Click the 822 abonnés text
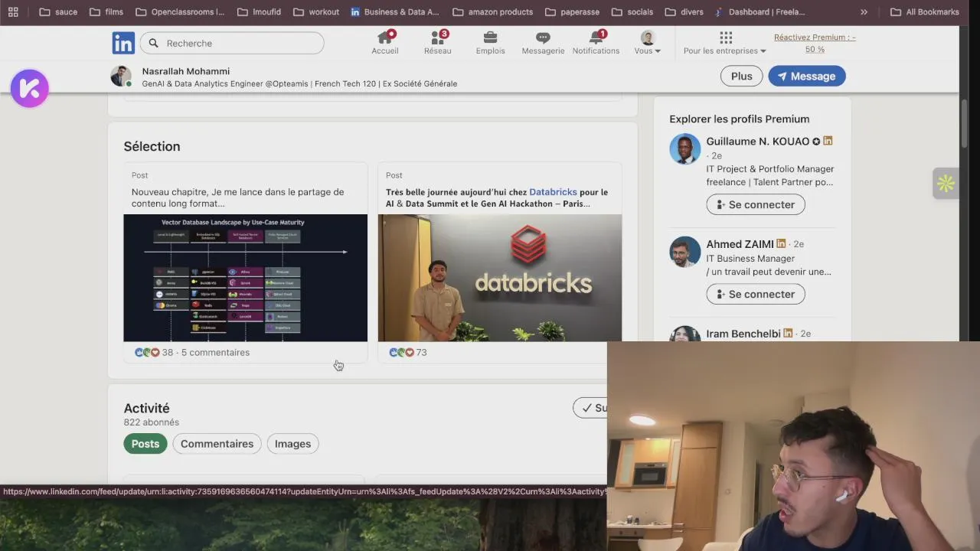This screenshot has height=551, width=980. (152, 422)
